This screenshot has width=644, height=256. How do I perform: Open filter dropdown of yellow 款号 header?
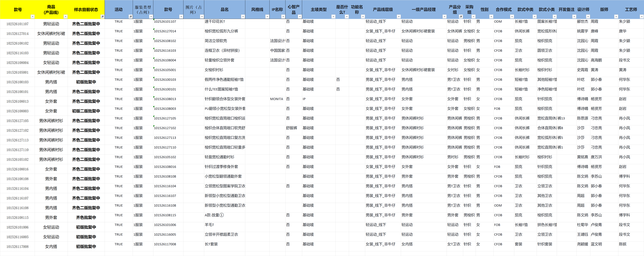point(33,17)
